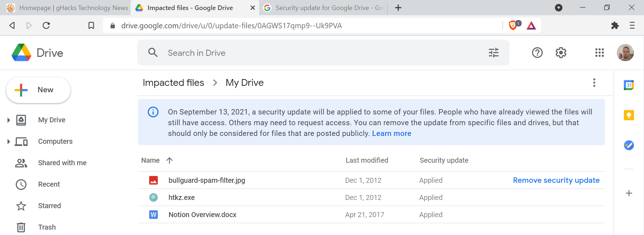Click the Word icon for Notion Overview.docx
Viewport: 644px width, 235px height.
[153, 215]
